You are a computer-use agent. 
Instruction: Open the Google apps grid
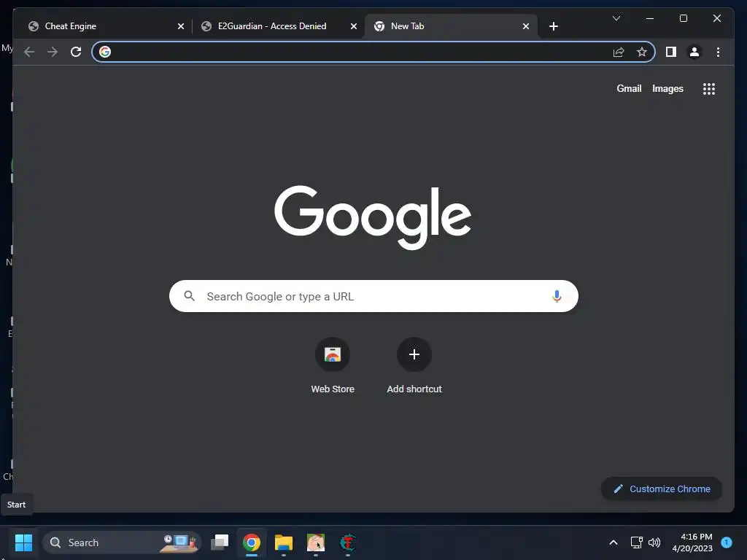(709, 89)
